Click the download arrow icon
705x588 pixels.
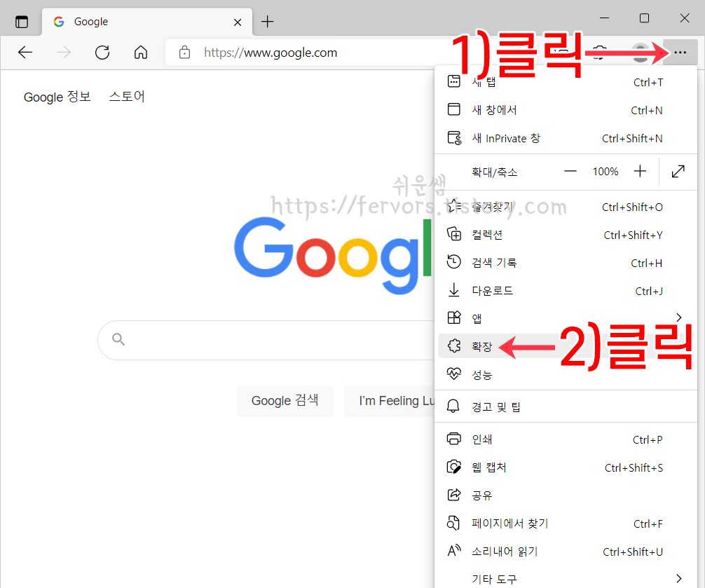pos(453,290)
